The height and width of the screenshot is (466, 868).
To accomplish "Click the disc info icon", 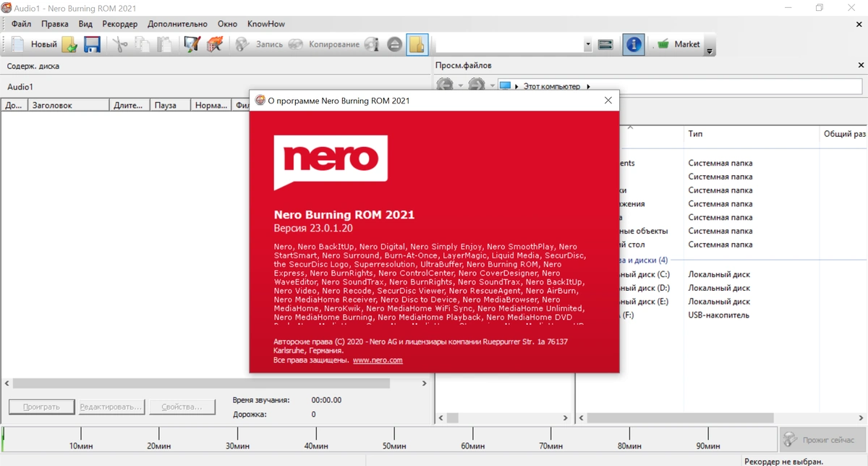I will coord(372,44).
